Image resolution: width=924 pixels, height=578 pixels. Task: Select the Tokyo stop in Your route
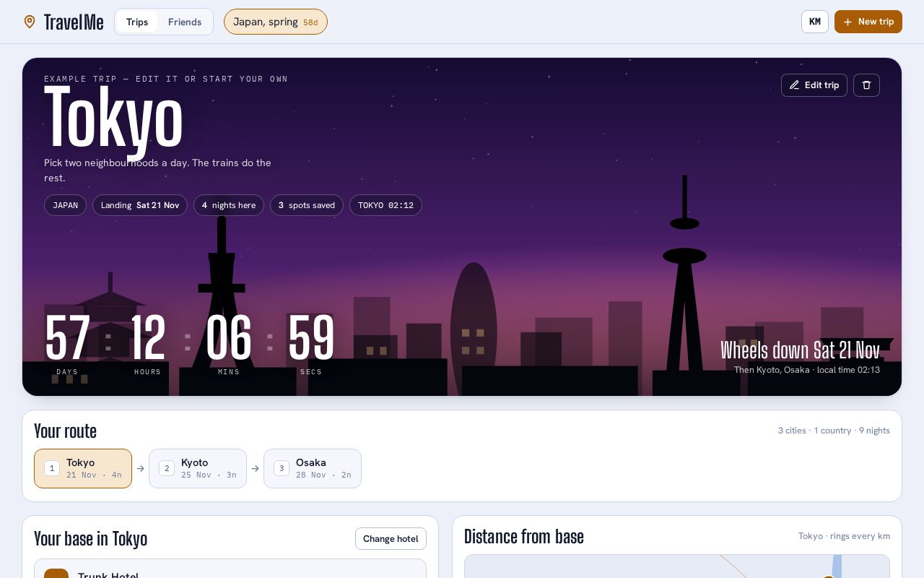click(83, 468)
